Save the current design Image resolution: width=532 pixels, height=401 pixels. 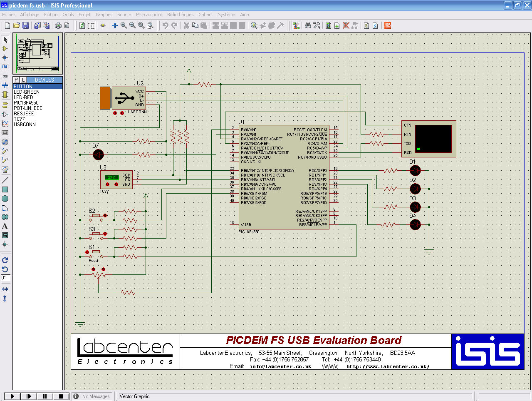[25, 25]
